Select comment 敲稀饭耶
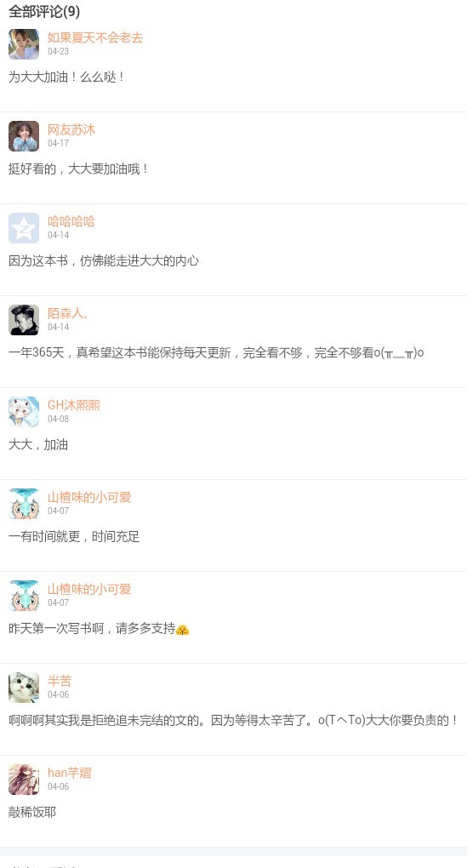Screen dimensions: 467x868 [x=32, y=812]
